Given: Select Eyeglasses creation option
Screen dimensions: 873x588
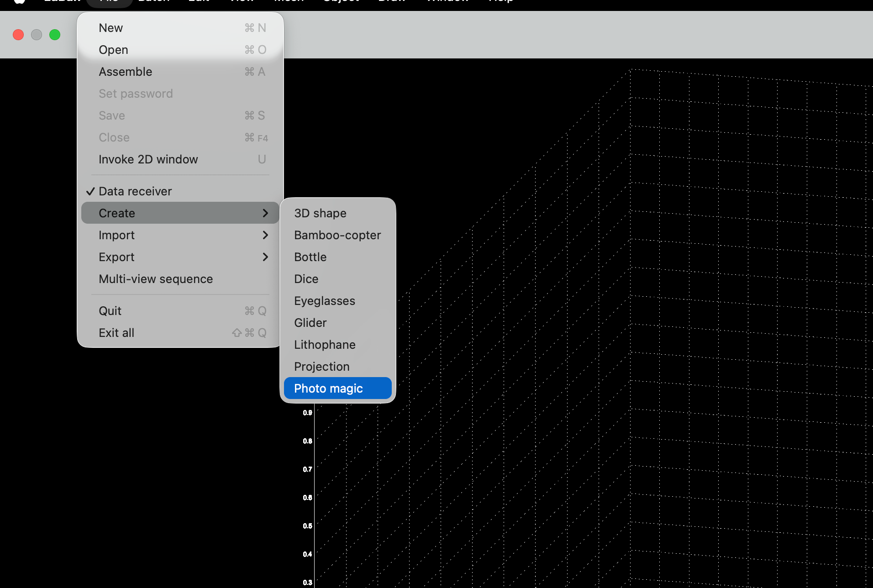Looking at the screenshot, I should click(x=338, y=301).
